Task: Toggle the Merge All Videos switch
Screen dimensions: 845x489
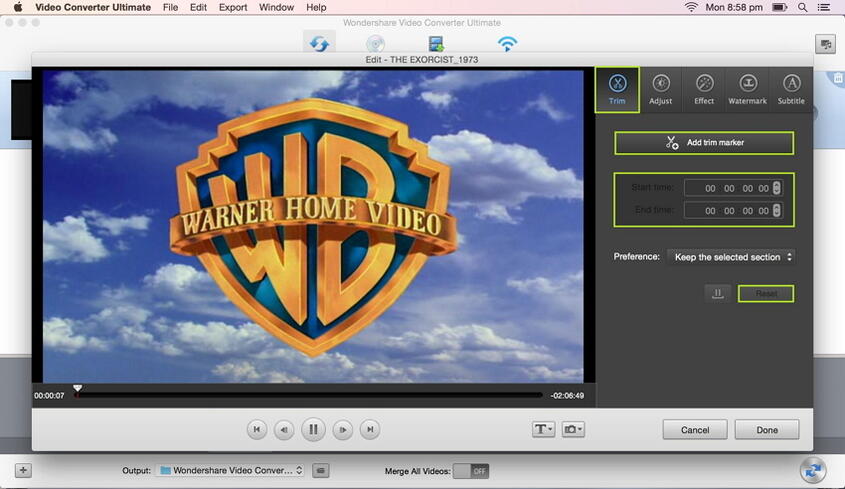Action: click(470, 471)
